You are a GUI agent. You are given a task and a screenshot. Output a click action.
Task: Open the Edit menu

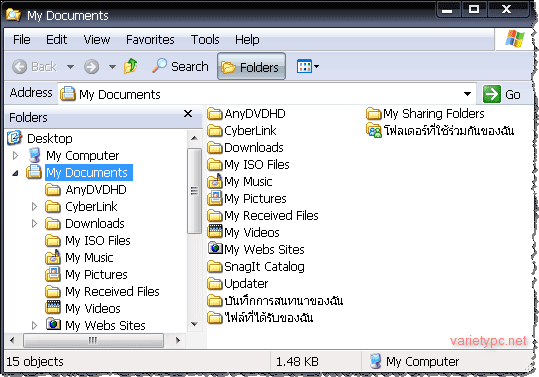coord(56,40)
